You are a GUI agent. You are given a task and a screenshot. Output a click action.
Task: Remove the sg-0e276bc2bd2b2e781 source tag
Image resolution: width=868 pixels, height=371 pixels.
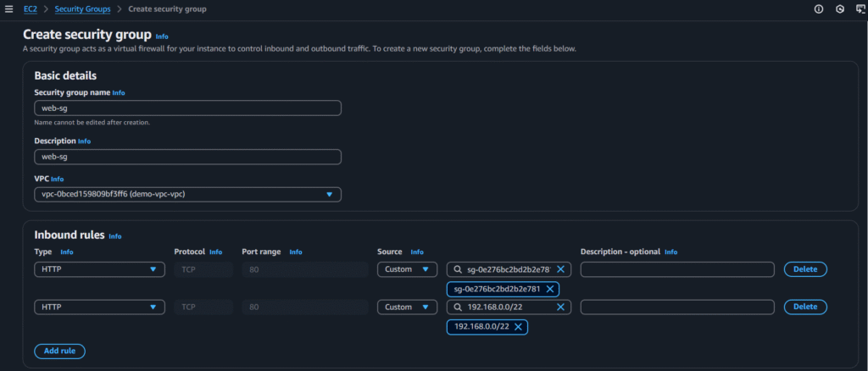coord(549,289)
